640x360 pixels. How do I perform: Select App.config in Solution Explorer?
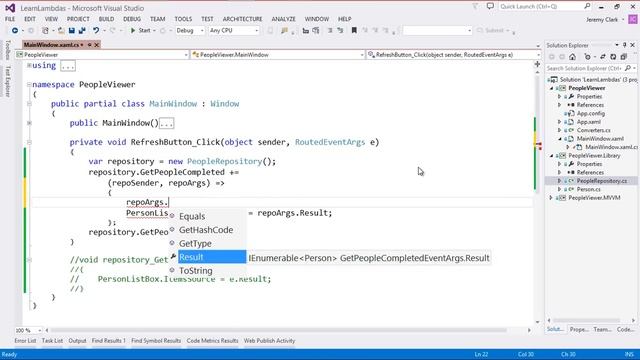tap(591, 113)
